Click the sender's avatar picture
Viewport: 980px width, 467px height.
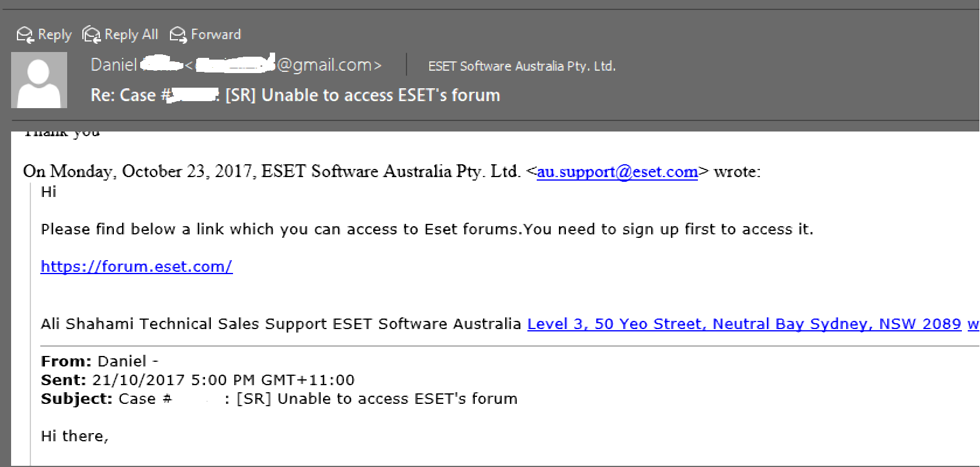(x=39, y=80)
